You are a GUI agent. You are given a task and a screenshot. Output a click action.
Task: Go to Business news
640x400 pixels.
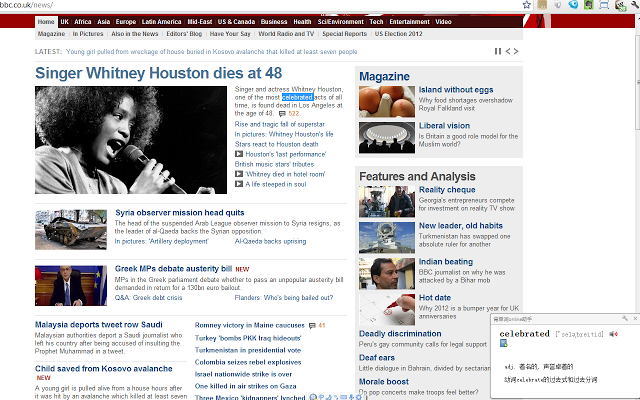(x=274, y=22)
